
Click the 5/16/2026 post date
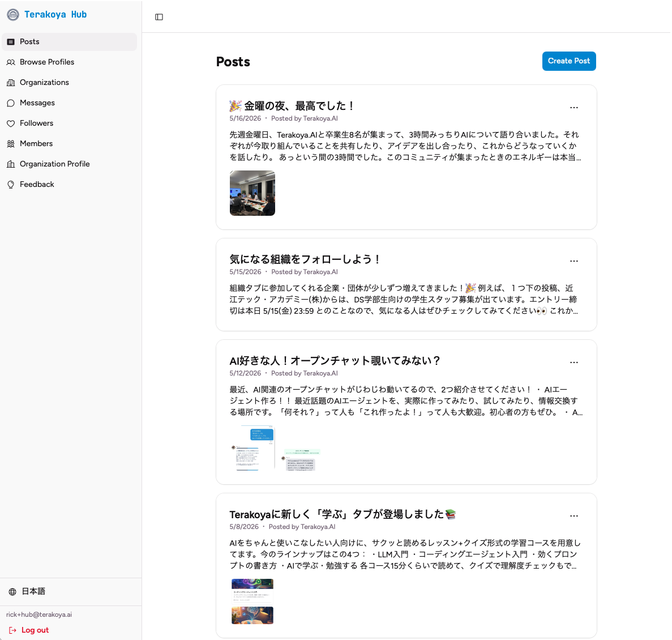point(245,119)
